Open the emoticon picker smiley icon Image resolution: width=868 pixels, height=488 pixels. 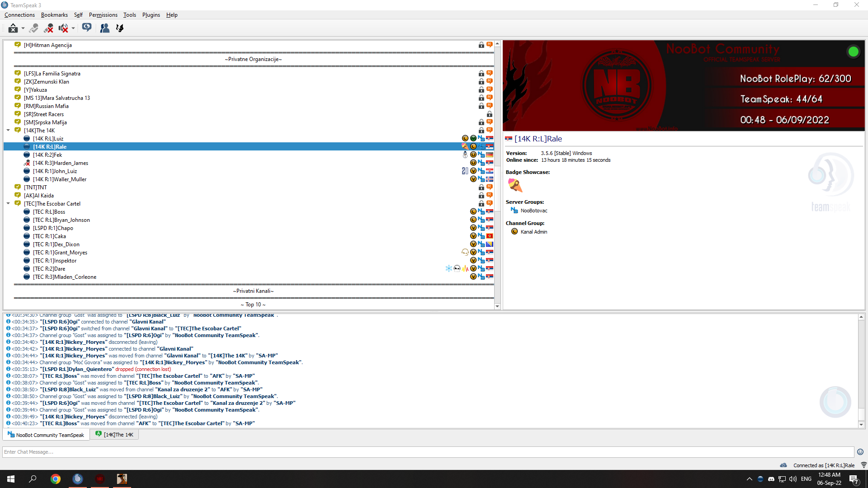point(860,452)
